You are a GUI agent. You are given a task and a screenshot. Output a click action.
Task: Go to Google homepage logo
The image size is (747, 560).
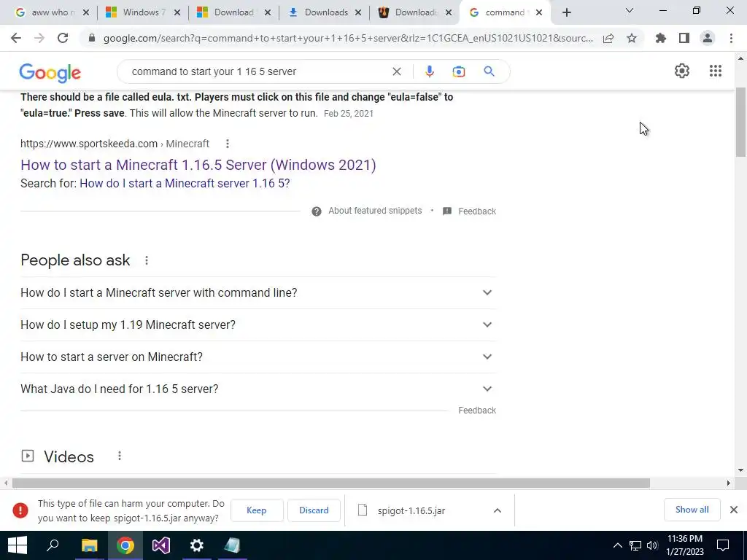pos(50,72)
